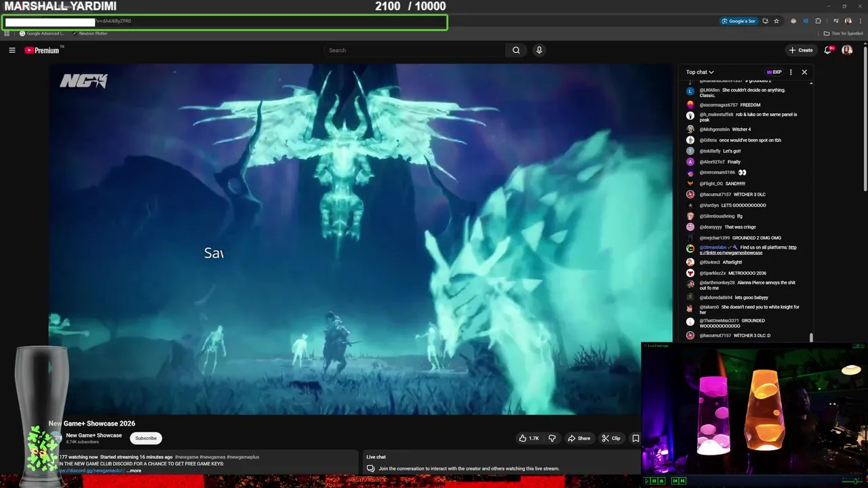This screenshot has width=868, height=488.
Task: Click username @Mohgenstein in chat
Action: (x=715, y=129)
